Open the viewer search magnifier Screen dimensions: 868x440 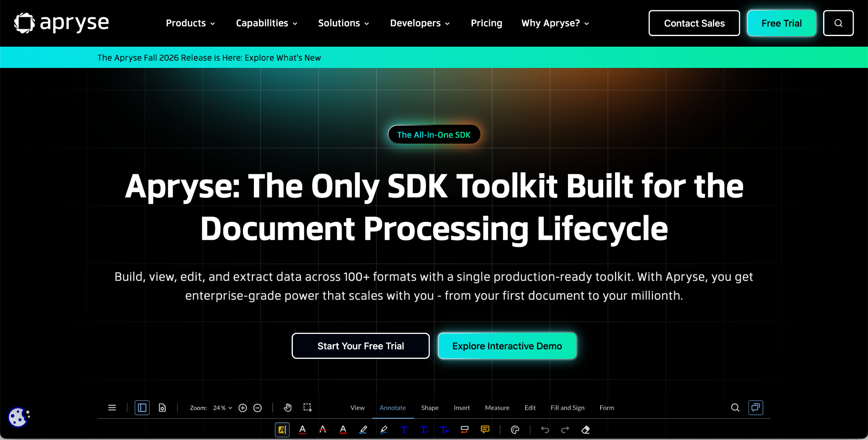tap(735, 408)
